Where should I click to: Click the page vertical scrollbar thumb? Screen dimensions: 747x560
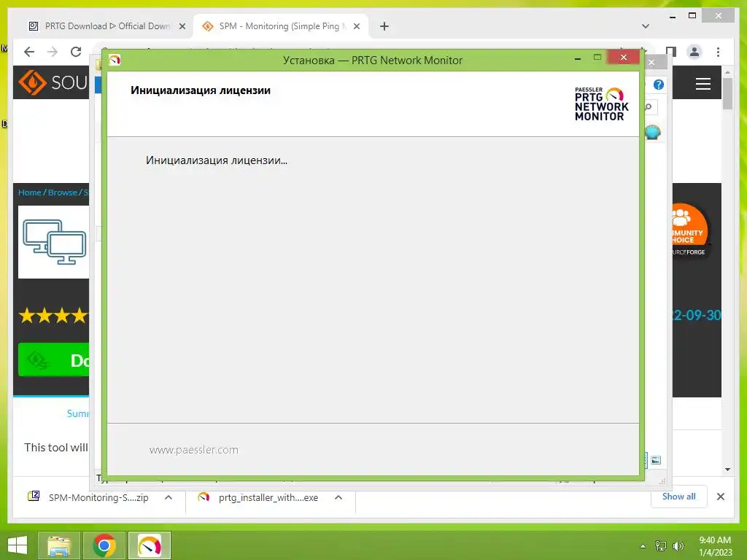(727, 93)
